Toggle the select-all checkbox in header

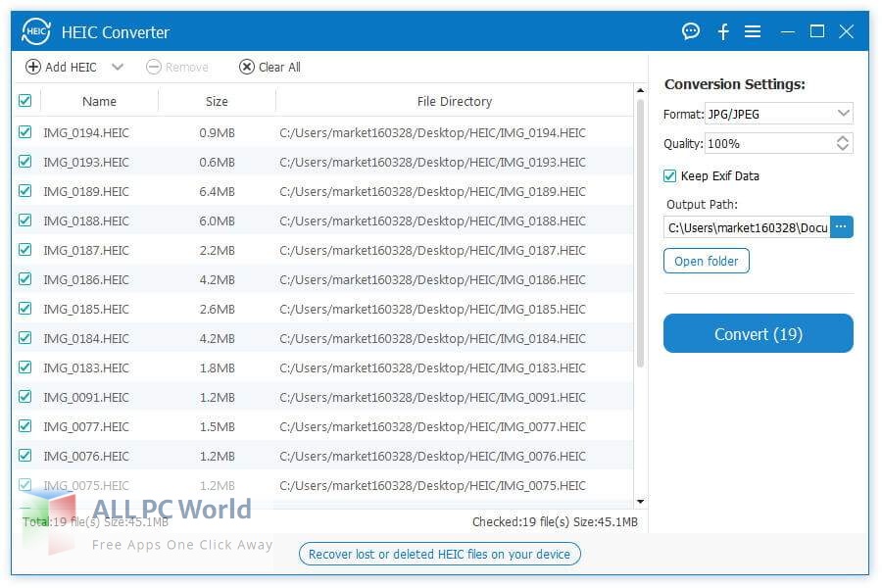24,101
